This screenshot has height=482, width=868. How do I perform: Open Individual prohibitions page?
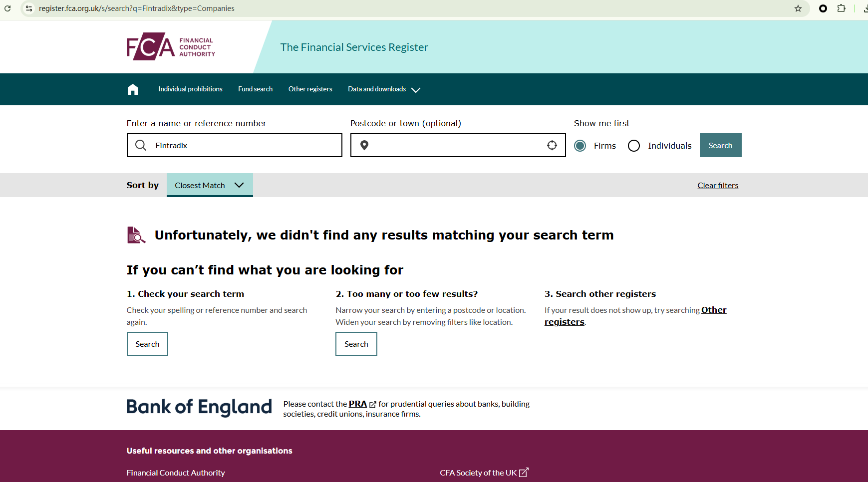(190, 89)
